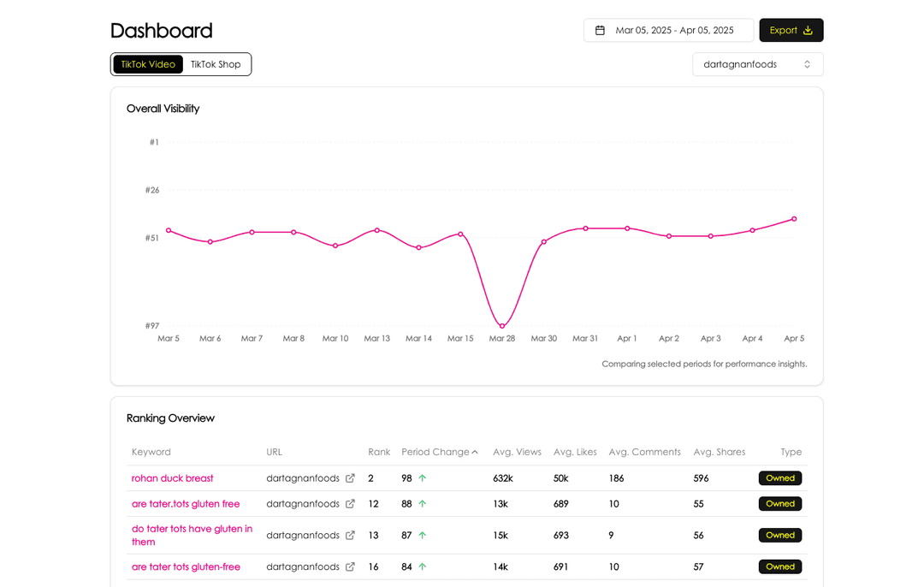Click the download icon on Export button
Viewport: 924px width, 587px height.
[x=808, y=30]
